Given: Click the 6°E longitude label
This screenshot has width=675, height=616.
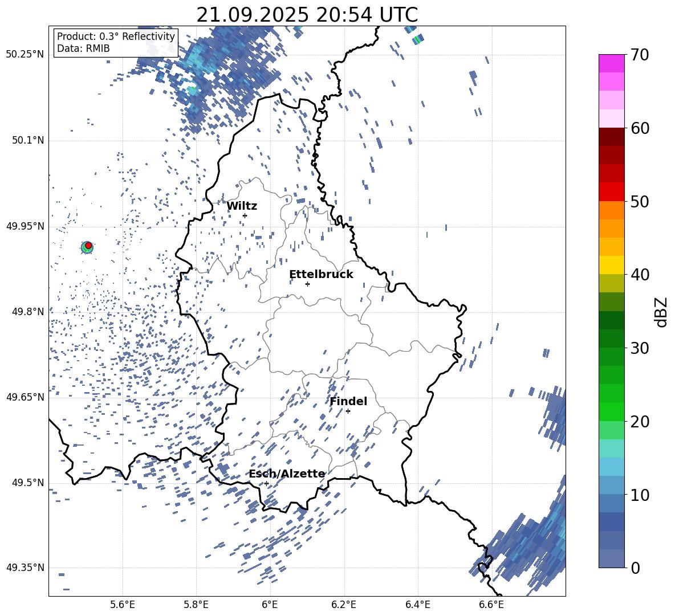Looking at the screenshot, I should (x=270, y=605).
